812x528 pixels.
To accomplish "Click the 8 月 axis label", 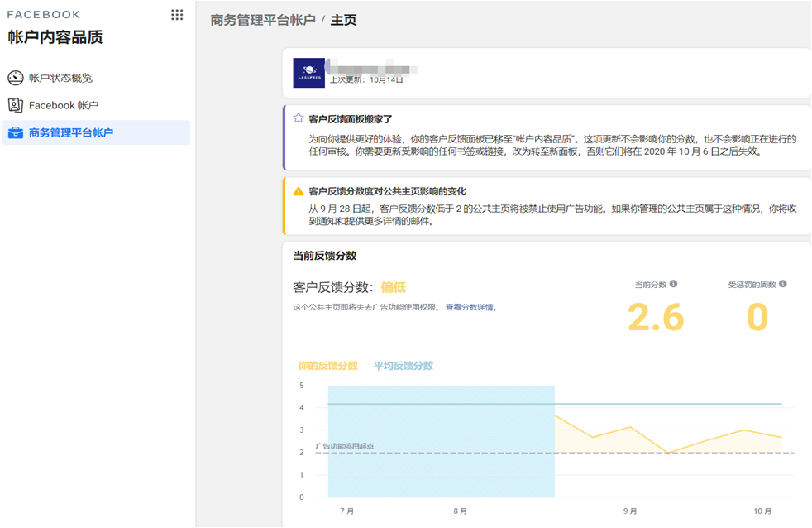I will pos(461,511).
